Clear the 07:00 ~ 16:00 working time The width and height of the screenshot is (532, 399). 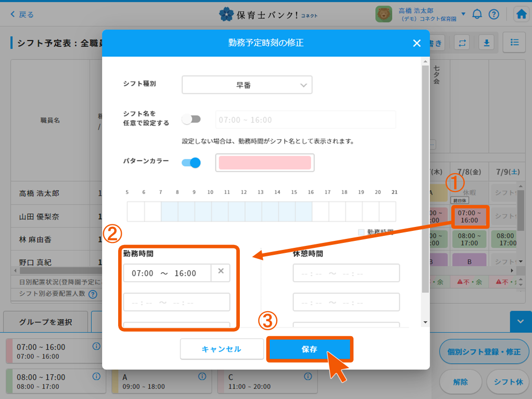(x=220, y=272)
